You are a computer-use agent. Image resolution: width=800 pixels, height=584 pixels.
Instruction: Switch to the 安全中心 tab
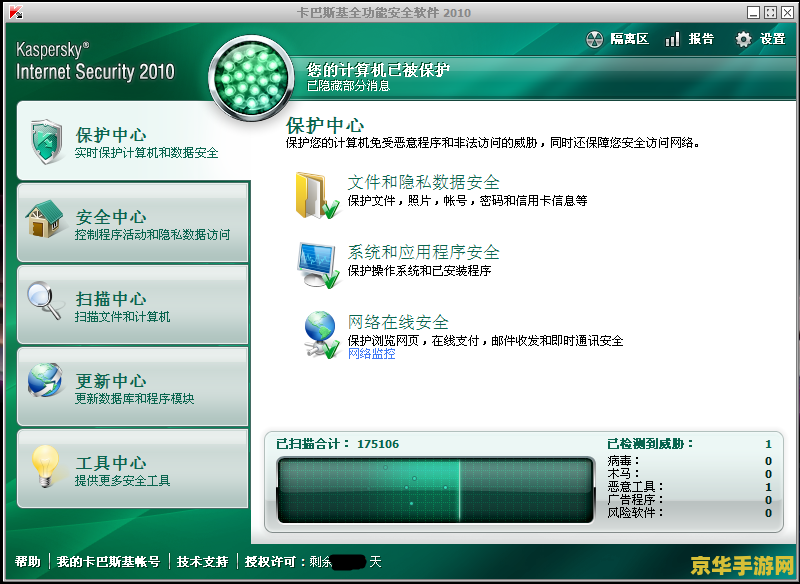[133, 222]
